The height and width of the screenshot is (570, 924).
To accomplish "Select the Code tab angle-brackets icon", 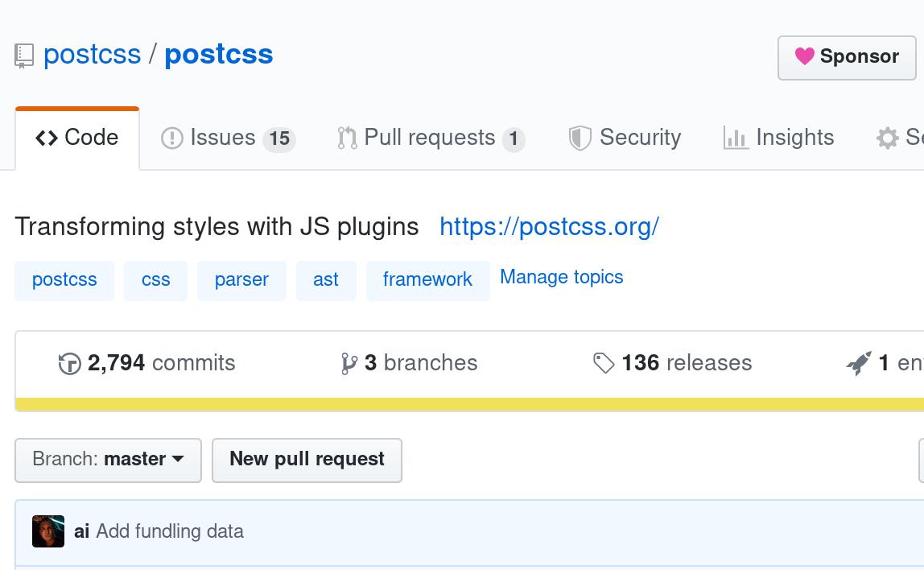I will point(47,137).
